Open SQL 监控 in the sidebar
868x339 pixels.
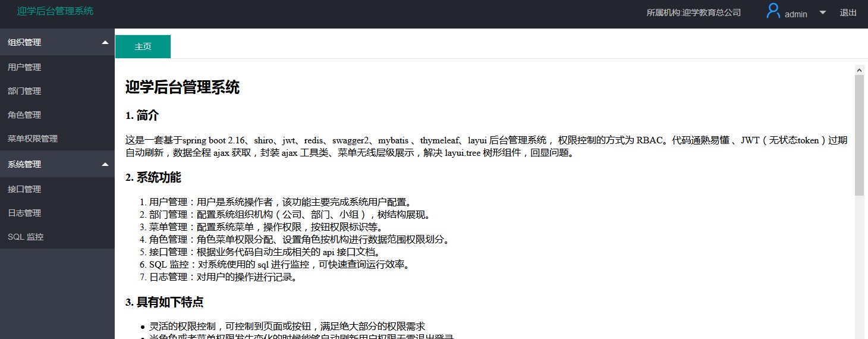tap(57, 237)
